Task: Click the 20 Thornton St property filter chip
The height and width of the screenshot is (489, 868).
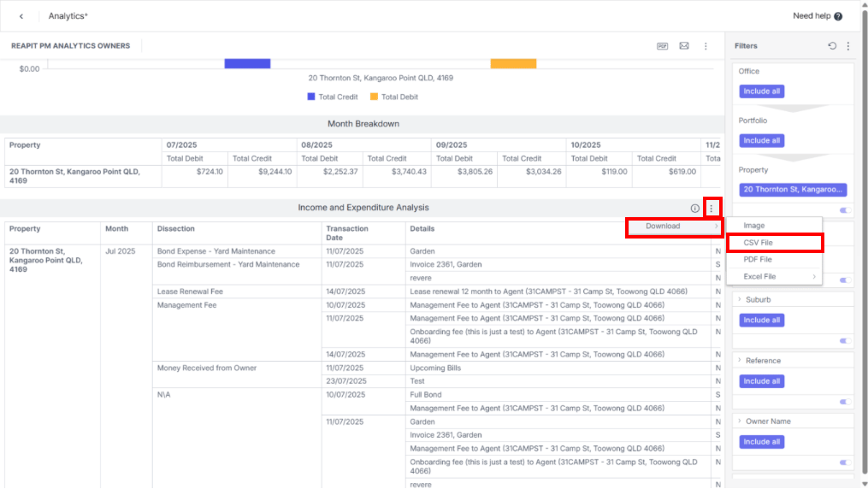Action: (x=793, y=189)
